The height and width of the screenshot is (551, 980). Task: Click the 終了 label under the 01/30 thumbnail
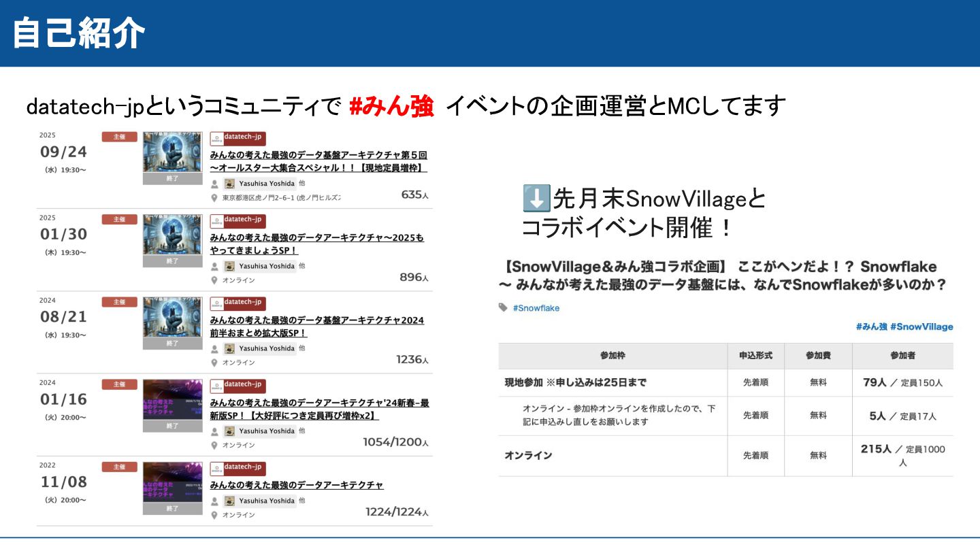(x=172, y=261)
